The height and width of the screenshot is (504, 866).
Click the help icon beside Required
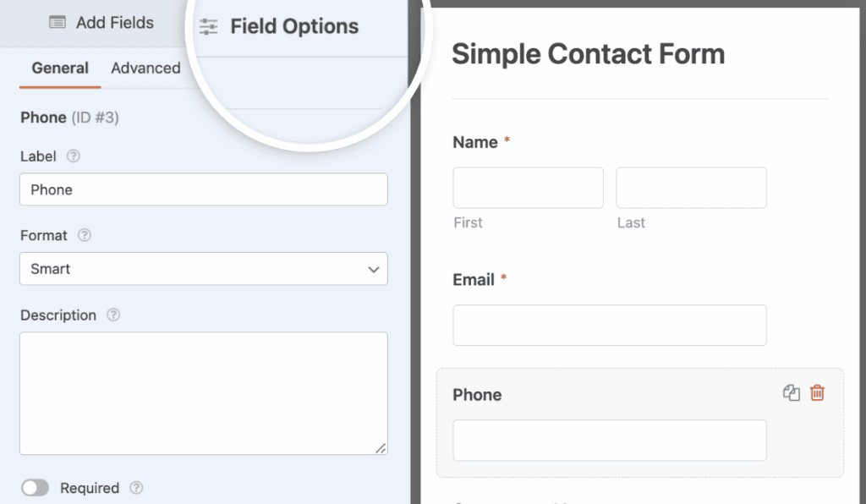pyautogui.click(x=137, y=488)
